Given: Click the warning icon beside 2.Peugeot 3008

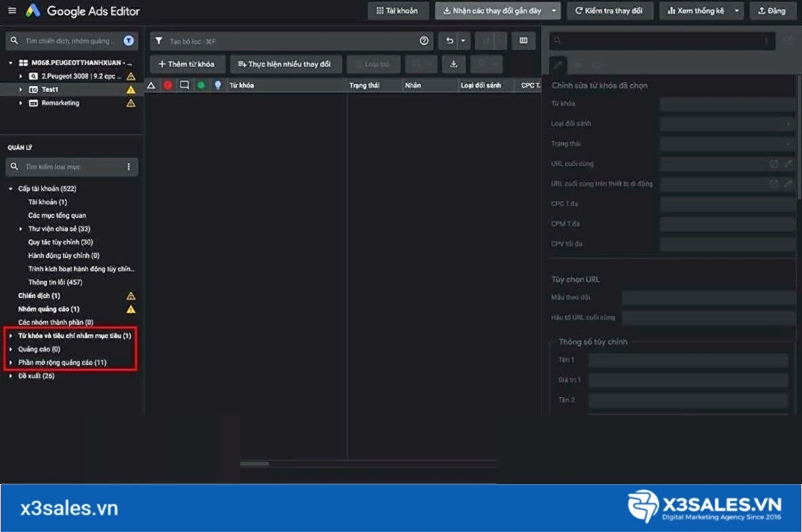Looking at the screenshot, I should coord(131,76).
